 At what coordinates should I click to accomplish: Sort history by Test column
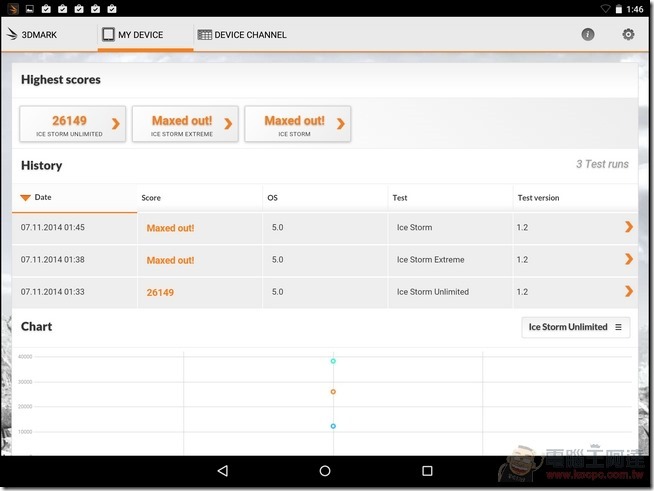450,198
